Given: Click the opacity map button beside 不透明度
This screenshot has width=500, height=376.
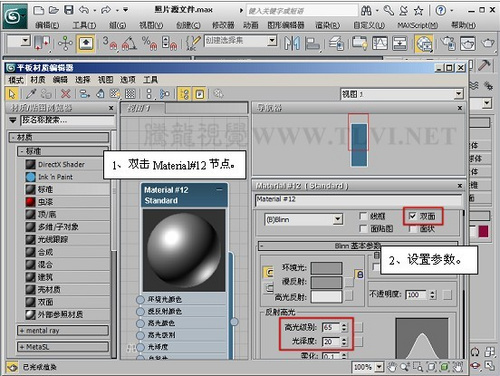Looking at the screenshot, I should click(x=447, y=295).
